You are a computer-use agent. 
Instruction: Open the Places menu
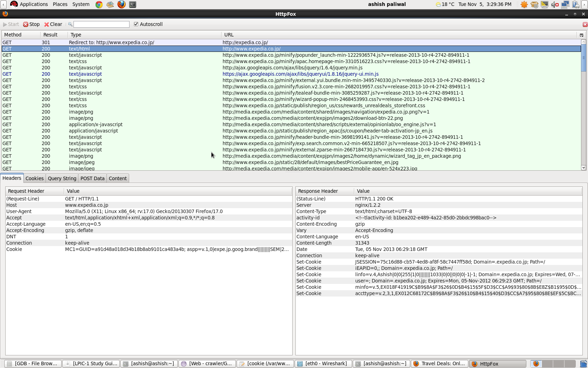pos(60,4)
